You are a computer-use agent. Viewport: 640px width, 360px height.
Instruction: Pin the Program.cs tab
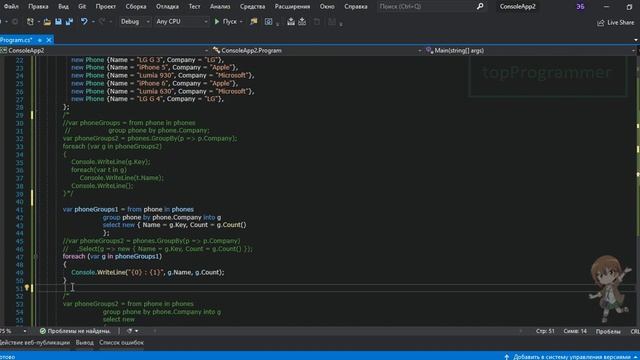point(40,40)
